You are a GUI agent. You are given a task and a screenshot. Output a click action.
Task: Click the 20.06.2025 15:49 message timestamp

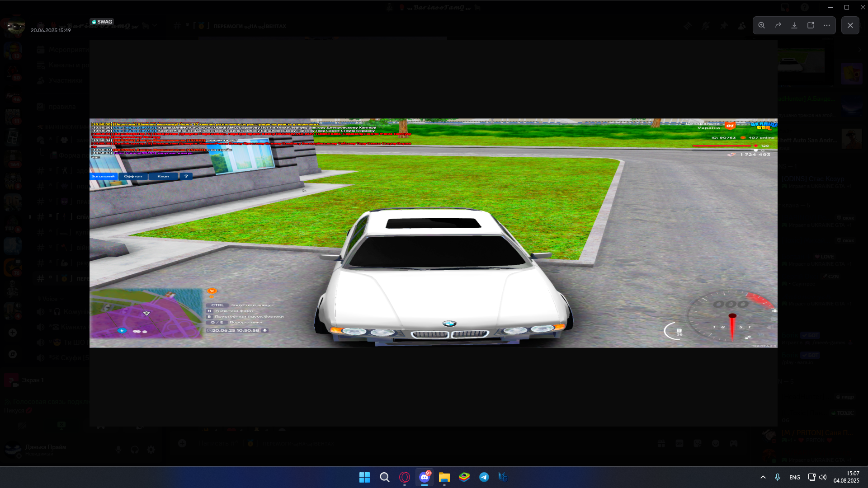(x=51, y=30)
